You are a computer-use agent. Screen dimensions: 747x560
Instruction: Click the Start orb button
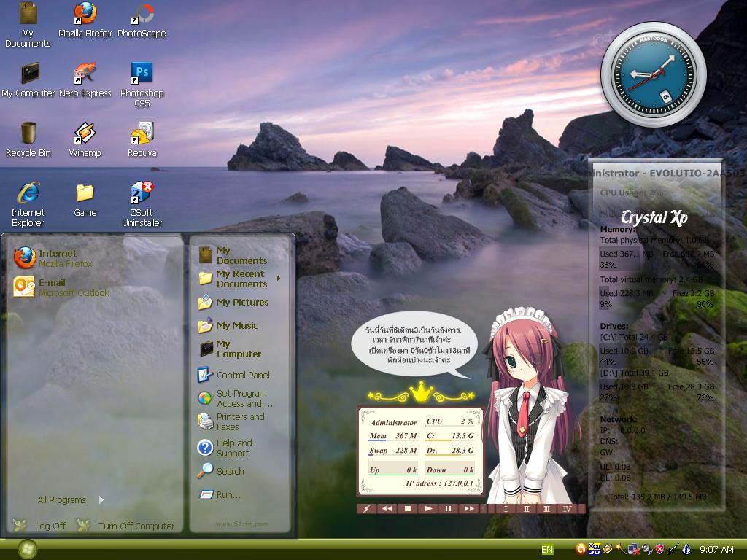[x=27, y=550]
